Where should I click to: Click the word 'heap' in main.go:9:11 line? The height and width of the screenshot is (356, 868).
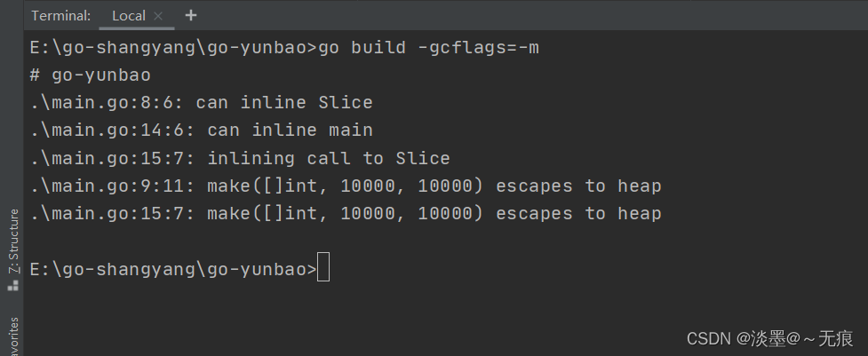[x=640, y=186]
